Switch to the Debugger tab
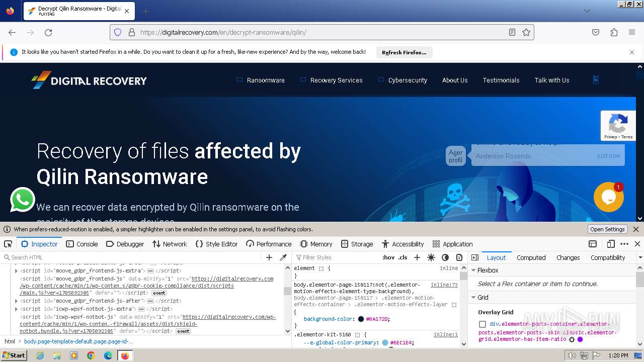 pos(125,244)
